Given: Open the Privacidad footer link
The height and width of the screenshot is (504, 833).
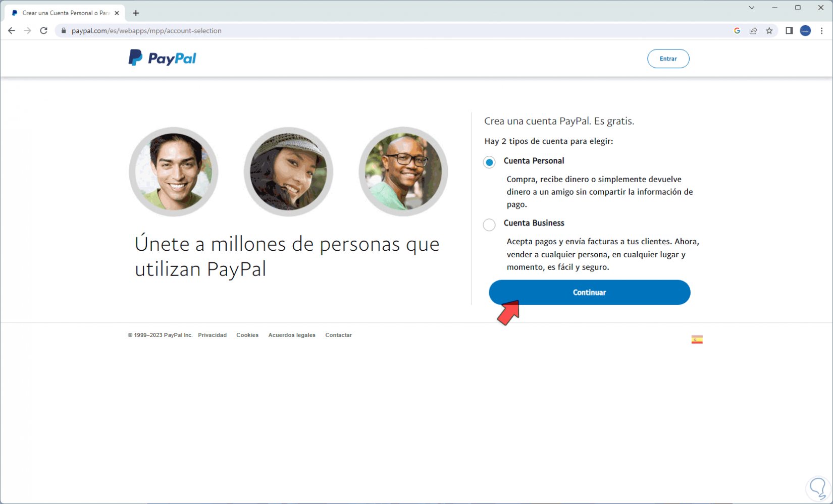Looking at the screenshot, I should (212, 335).
